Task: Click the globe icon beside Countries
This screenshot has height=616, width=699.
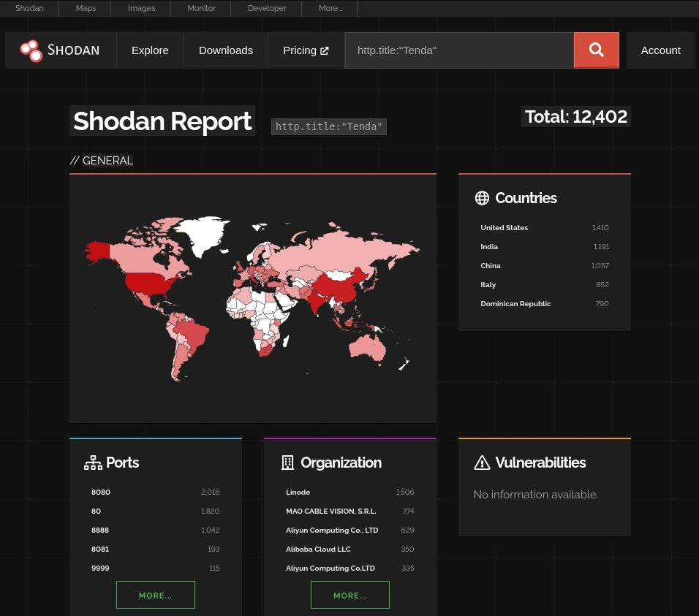Action: coord(482,198)
